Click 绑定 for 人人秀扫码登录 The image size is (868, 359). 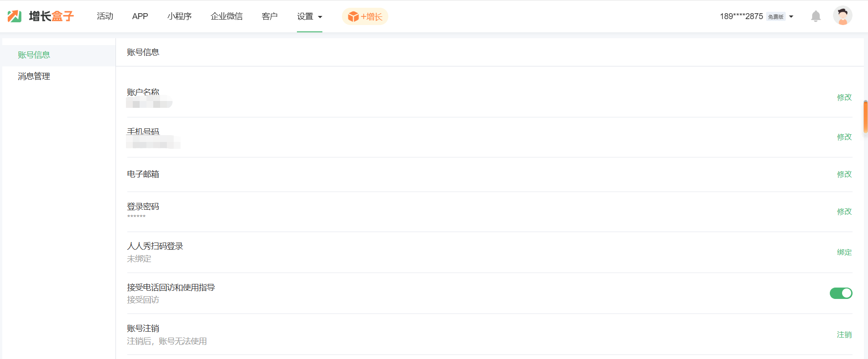(844, 252)
